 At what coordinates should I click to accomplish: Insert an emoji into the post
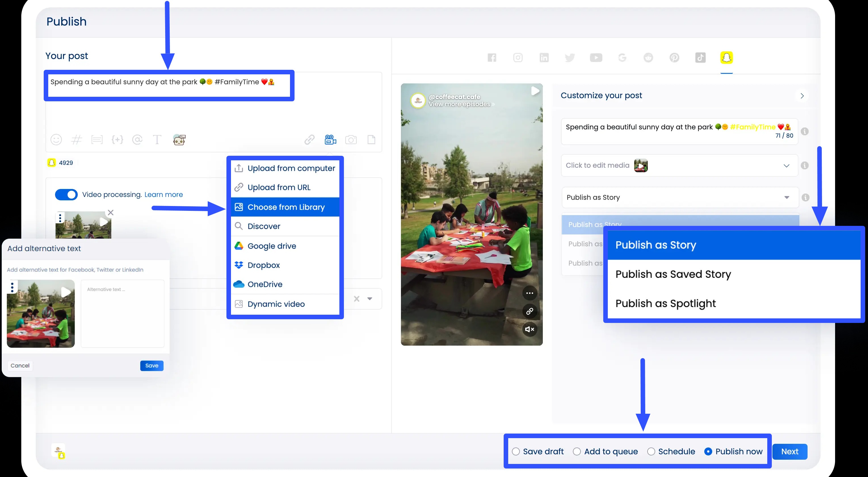(x=56, y=139)
